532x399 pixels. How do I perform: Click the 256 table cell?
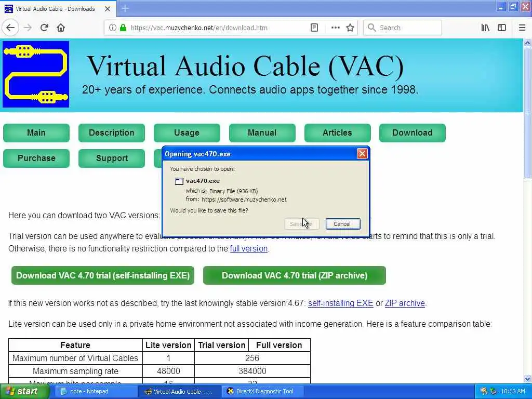(252, 358)
